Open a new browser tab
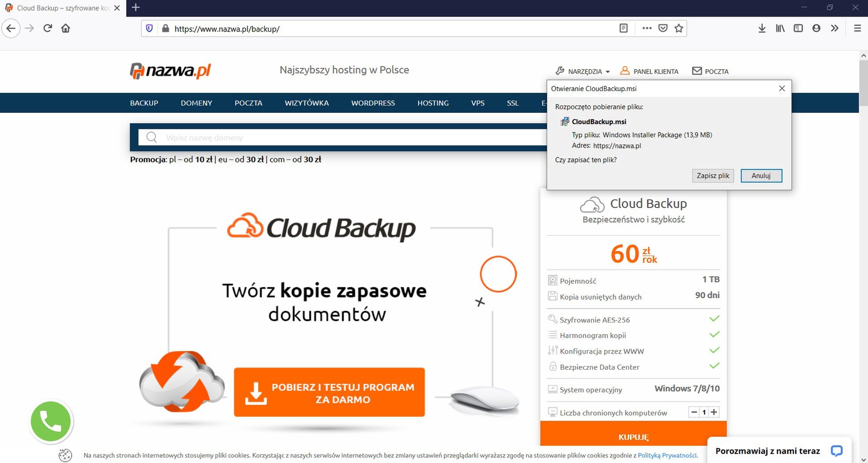 pos(136,8)
